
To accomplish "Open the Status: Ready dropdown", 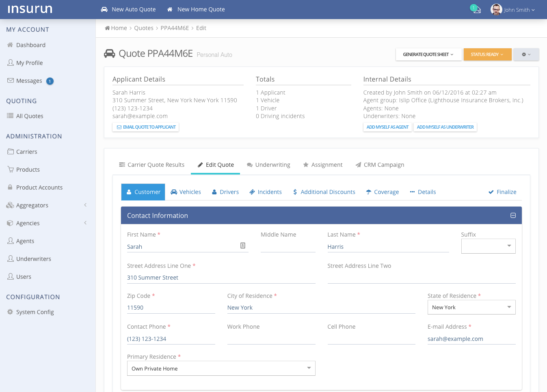I will click(487, 54).
